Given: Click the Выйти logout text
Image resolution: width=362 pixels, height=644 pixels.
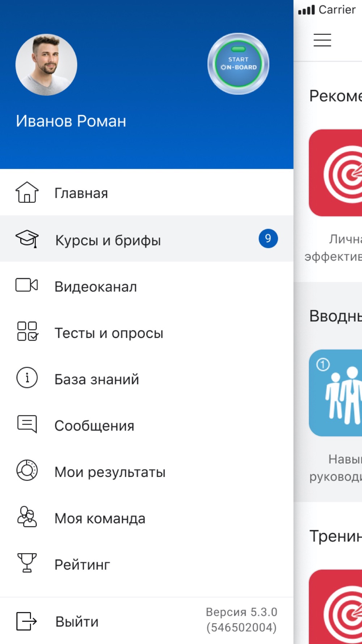Looking at the screenshot, I should coord(77,622).
